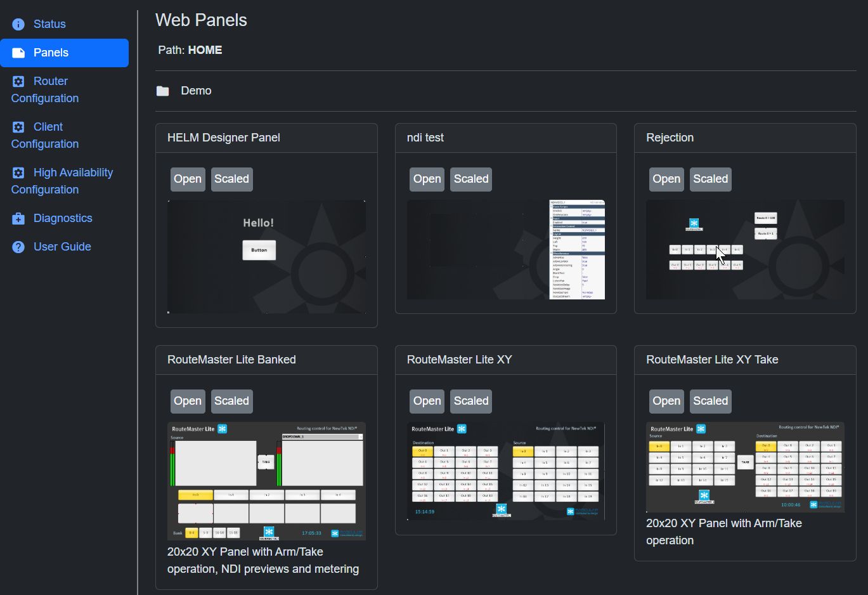Click the ndi test card title

tap(425, 138)
